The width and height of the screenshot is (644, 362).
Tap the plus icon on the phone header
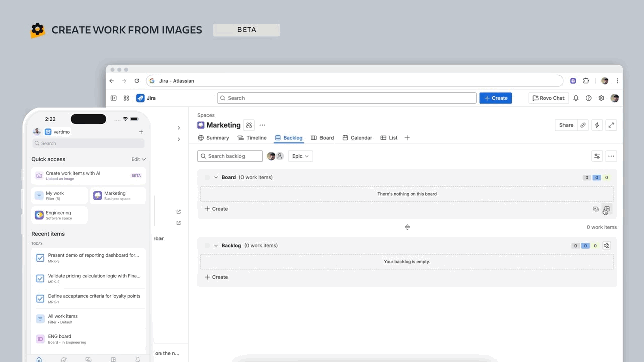(x=141, y=132)
